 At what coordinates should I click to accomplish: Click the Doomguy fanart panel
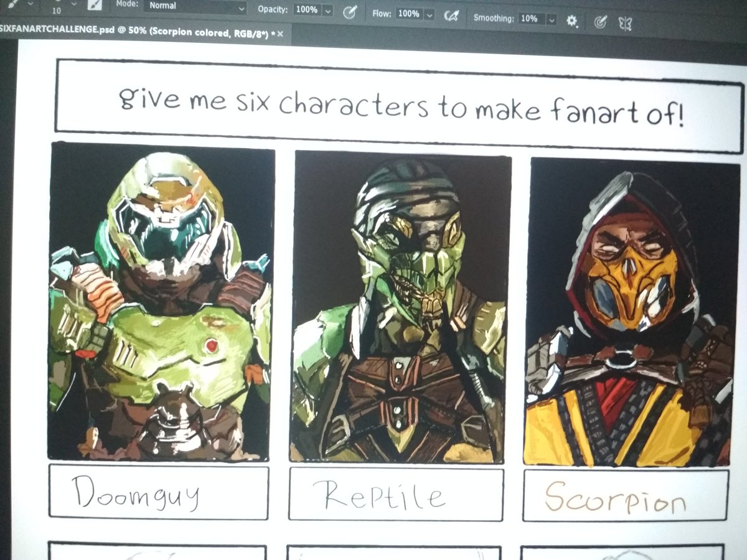161,302
